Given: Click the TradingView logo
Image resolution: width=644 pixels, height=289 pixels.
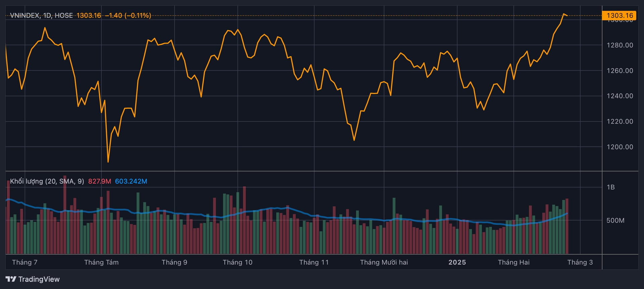Looking at the screenshot, I should point(11,279).
